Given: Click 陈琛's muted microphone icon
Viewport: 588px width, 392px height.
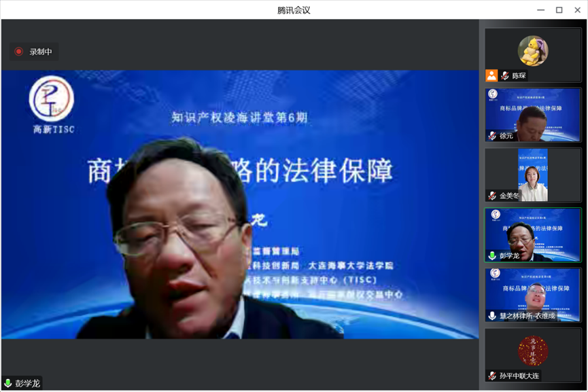Looking at the screenshot, I should coord(505,75).
